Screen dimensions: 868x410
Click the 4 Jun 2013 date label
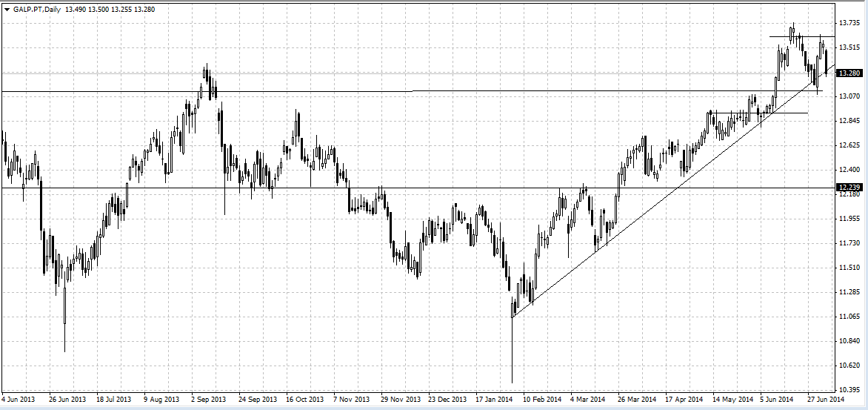19,399
